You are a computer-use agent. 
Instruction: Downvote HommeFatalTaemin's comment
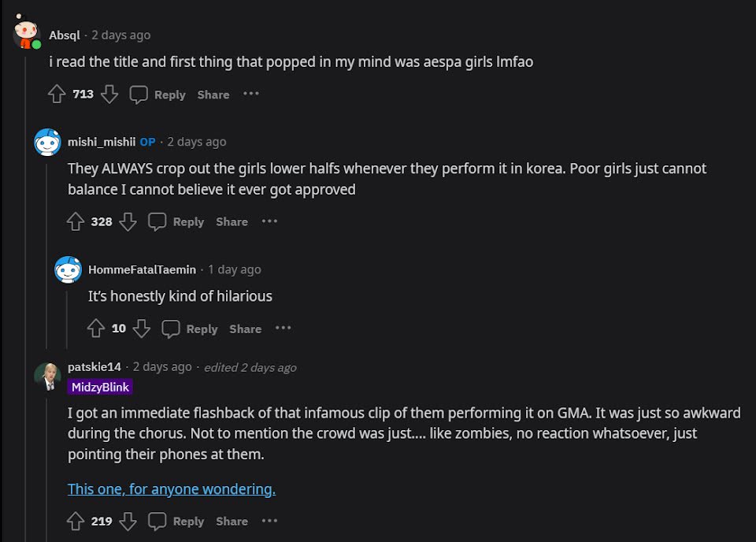[x=141, y=329]
